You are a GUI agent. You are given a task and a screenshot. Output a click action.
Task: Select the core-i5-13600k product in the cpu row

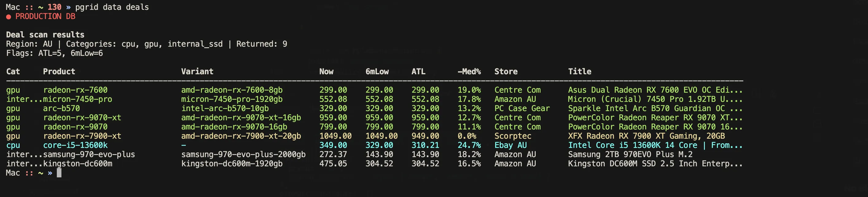pos(75,145)
